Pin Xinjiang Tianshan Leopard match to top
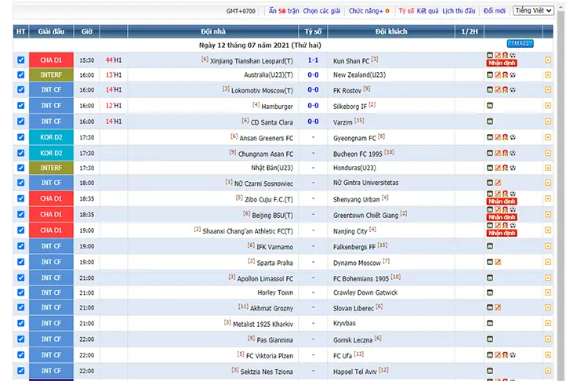Image resolution: width=588 pixels, height=381 pixels. (548, 60)
